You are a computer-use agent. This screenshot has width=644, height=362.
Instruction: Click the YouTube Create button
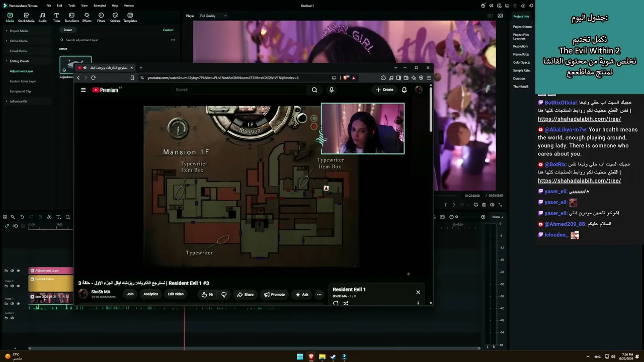coord(384,90)
